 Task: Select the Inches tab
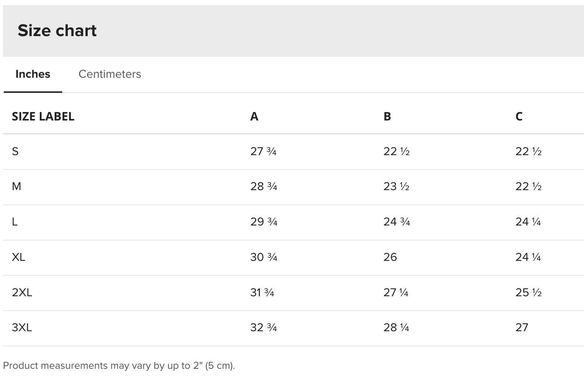tap(33, 74)
